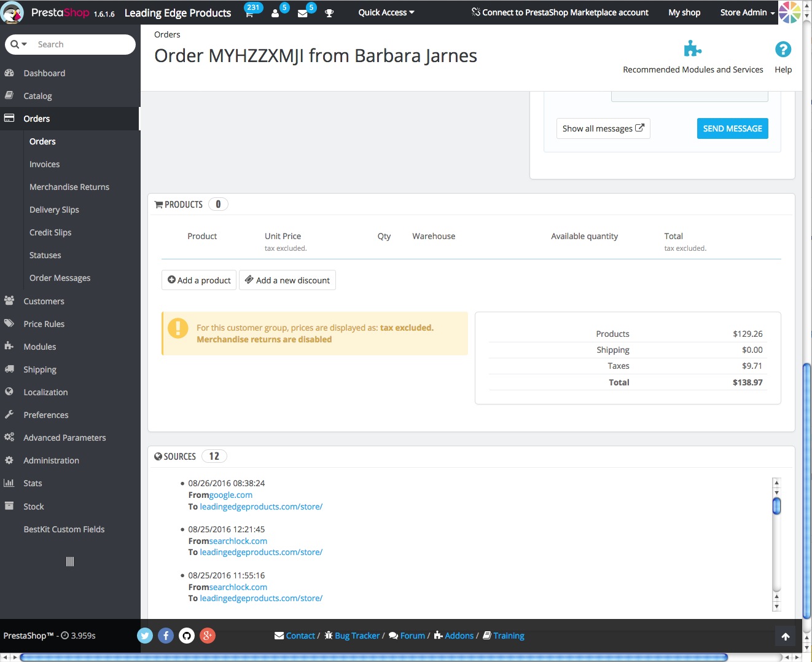Open the Bug Tracker footer link
Viewport: 812px width, 662px height.
[352, 636]
